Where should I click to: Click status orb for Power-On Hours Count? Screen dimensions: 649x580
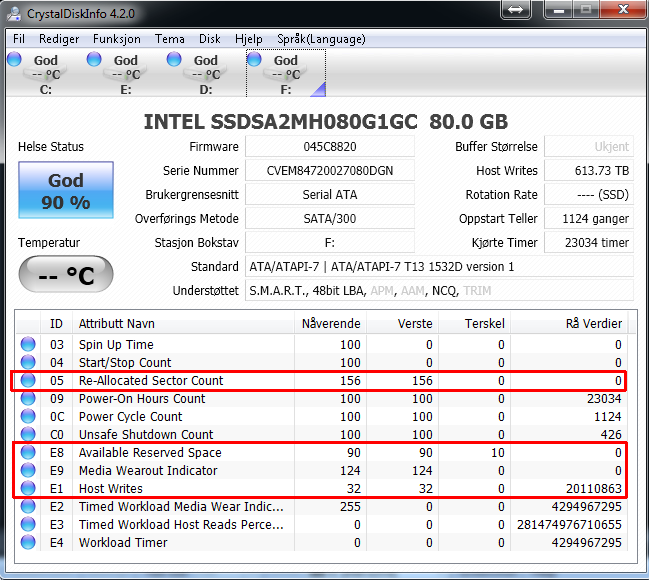point(28,398)
